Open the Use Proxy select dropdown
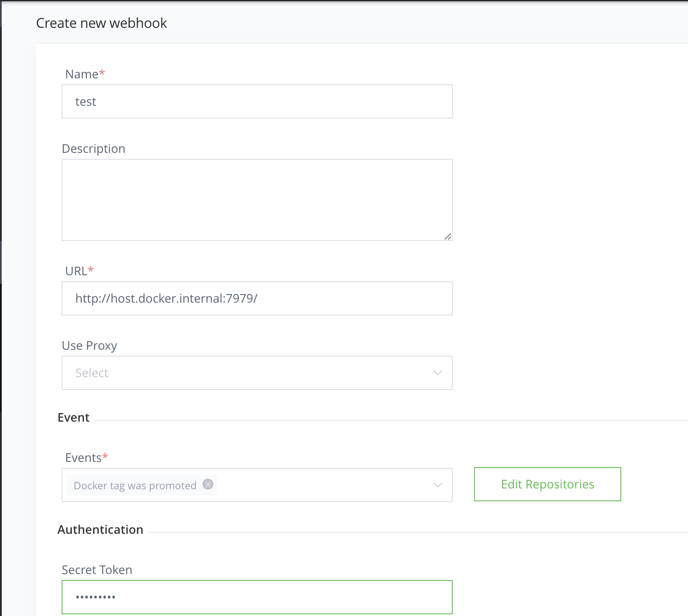The image size is (688, 616). (x=257, y=373)
